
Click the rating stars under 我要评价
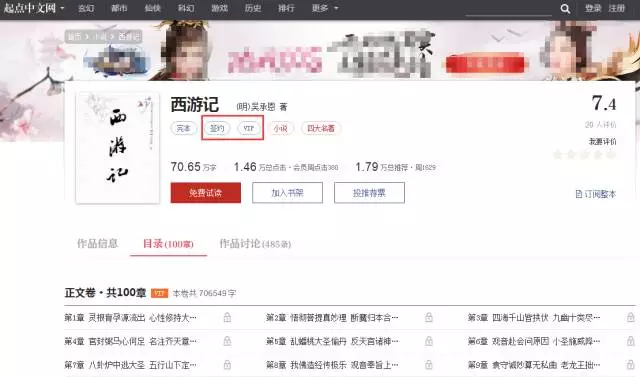pyautogui.click(x=584, y=154)
